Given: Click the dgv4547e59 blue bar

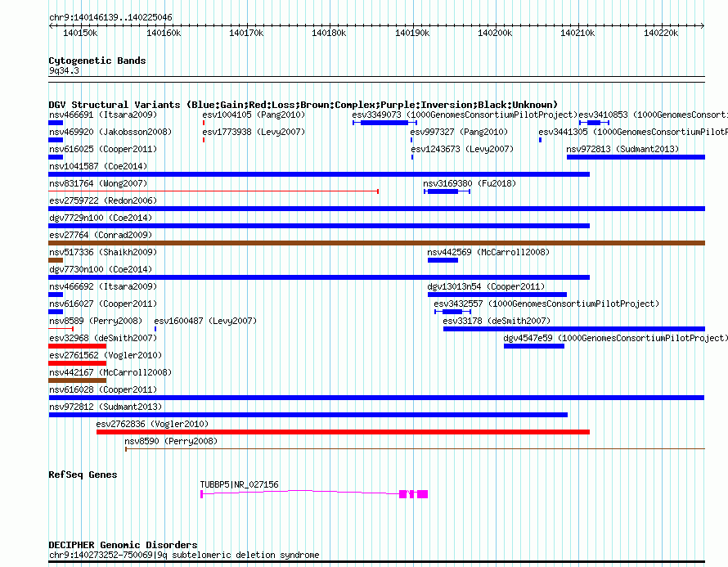Looking at the screenshot, I should tap(534, 346).
